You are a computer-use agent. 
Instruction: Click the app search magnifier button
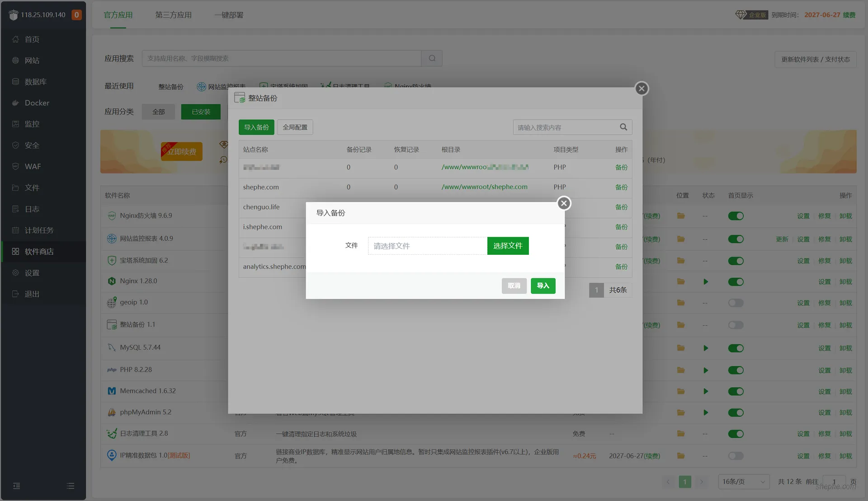[x=432, y=58]
